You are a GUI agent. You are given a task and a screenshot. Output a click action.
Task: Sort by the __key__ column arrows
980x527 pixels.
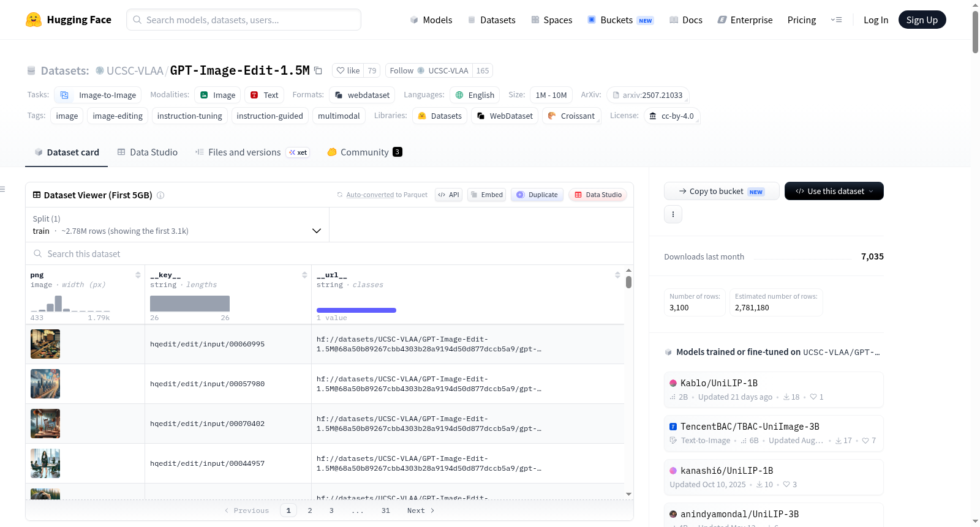(x=304, y=275)
